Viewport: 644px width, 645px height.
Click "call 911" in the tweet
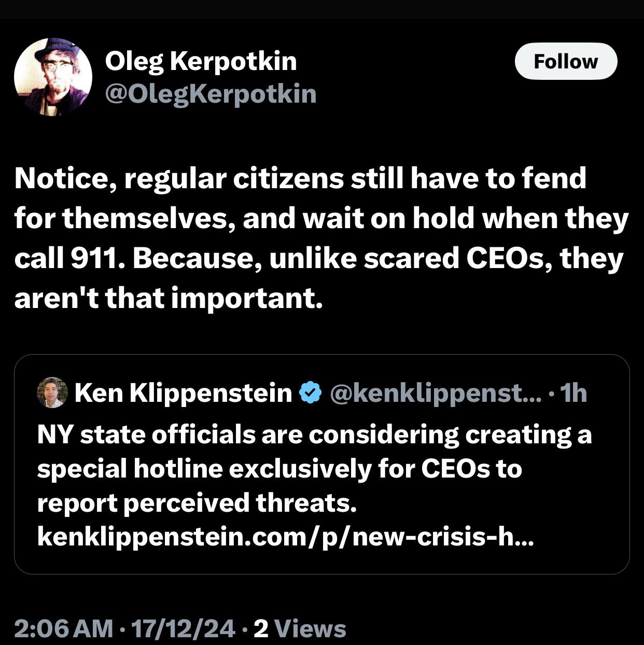[65, 258]
